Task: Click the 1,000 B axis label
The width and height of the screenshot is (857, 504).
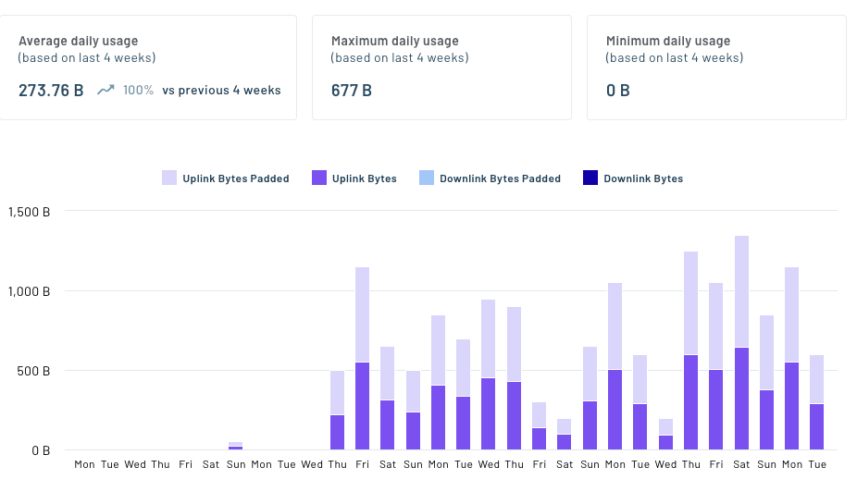Action: pos(29,291)
